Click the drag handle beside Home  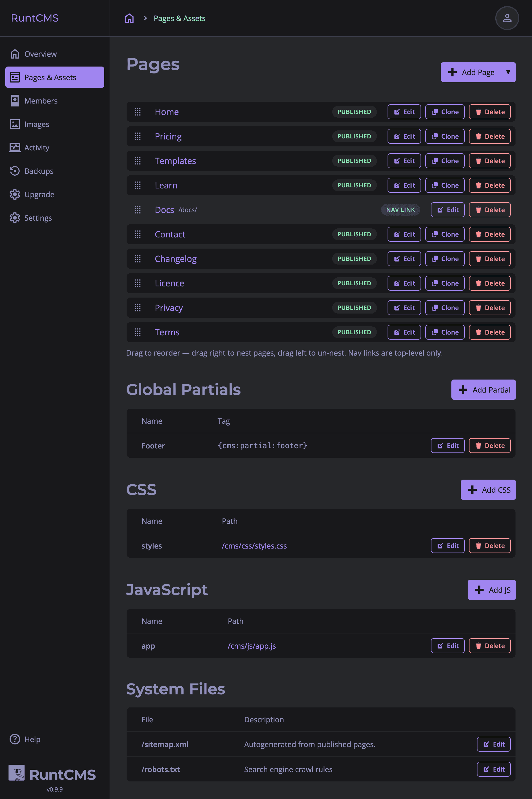click(x=138, y=112)
